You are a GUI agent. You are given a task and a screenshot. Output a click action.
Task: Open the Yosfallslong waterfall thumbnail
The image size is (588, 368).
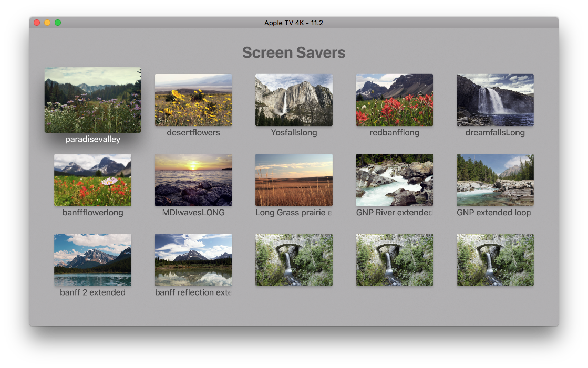pos(294,100)
